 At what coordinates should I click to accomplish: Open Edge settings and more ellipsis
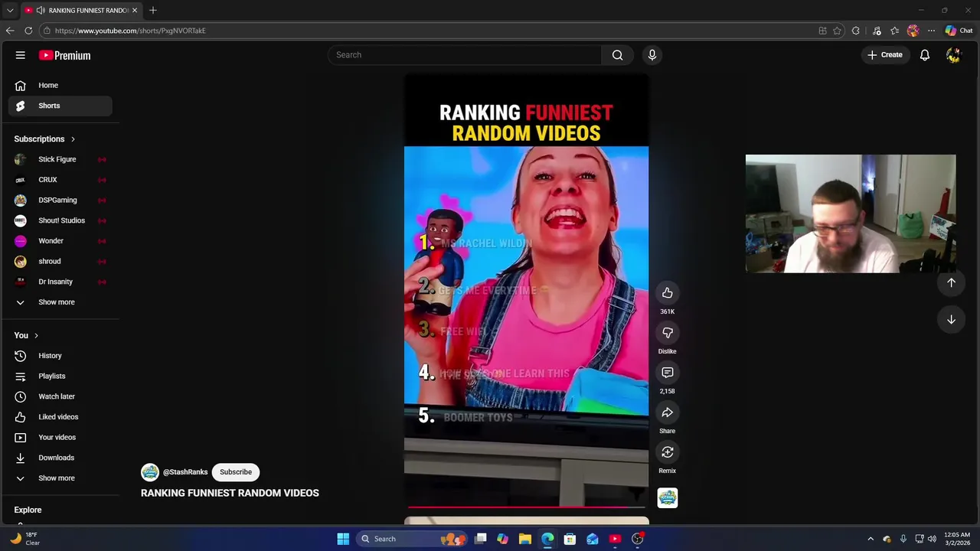931,31
